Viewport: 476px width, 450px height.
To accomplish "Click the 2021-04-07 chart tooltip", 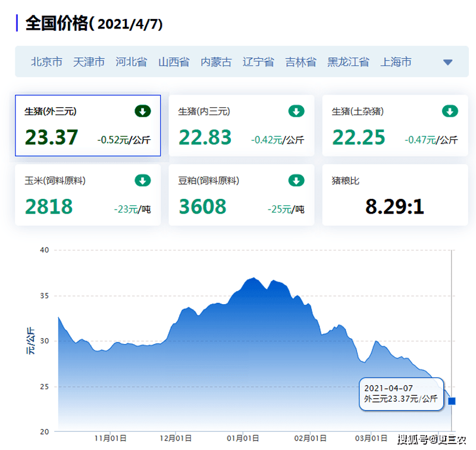I will click(x=401, y=394).
